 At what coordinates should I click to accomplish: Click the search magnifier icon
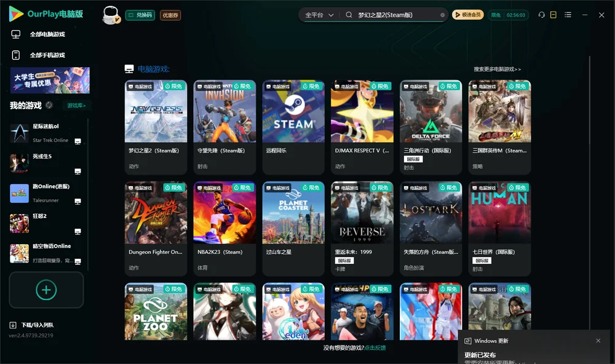349,15
